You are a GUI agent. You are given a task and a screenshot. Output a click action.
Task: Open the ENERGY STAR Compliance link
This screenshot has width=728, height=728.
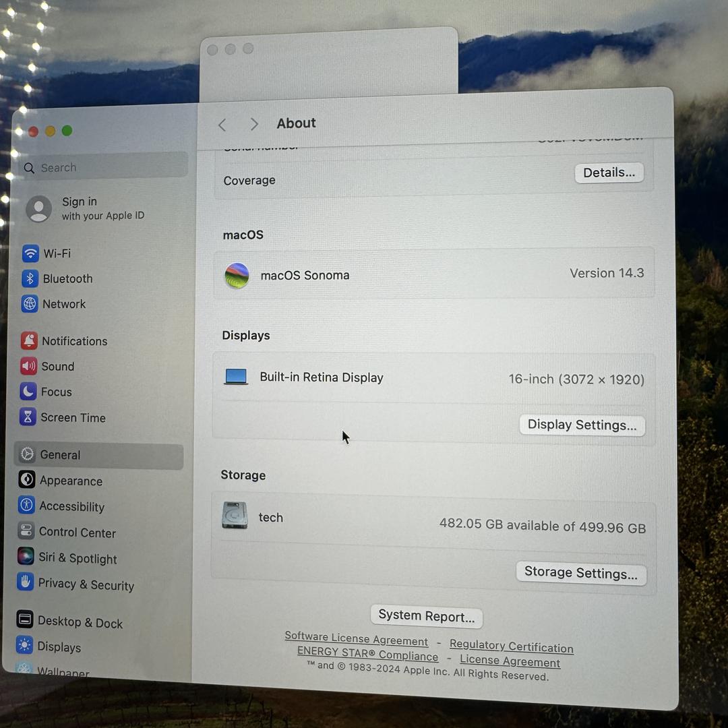(x=368, y=654)
